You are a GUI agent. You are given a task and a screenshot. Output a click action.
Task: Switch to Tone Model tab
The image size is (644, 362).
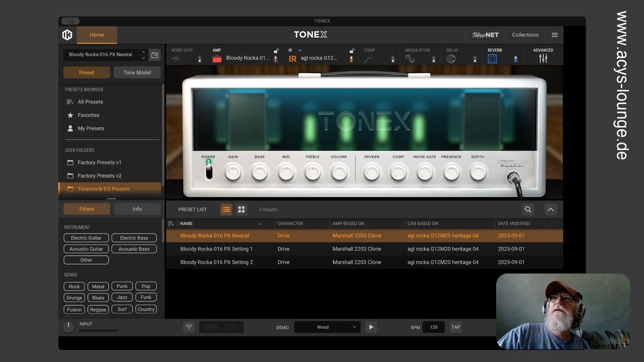click(137, 72)
